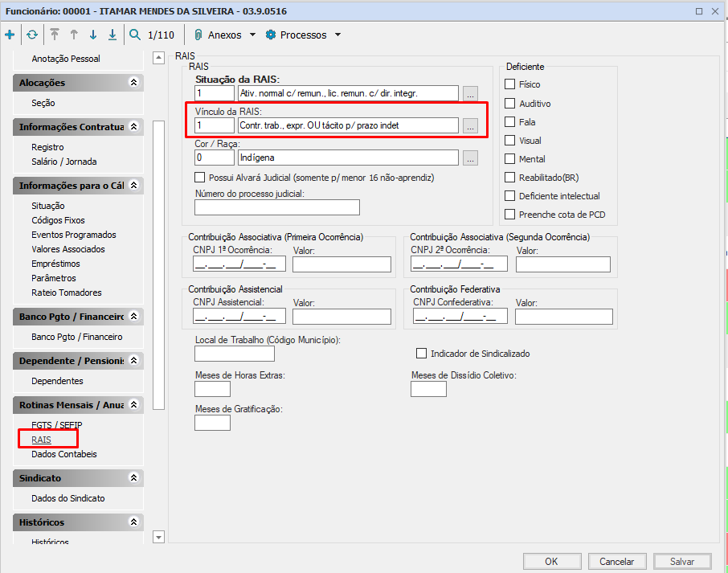Open FGTS / SEFIP

[x=56, y=425]
